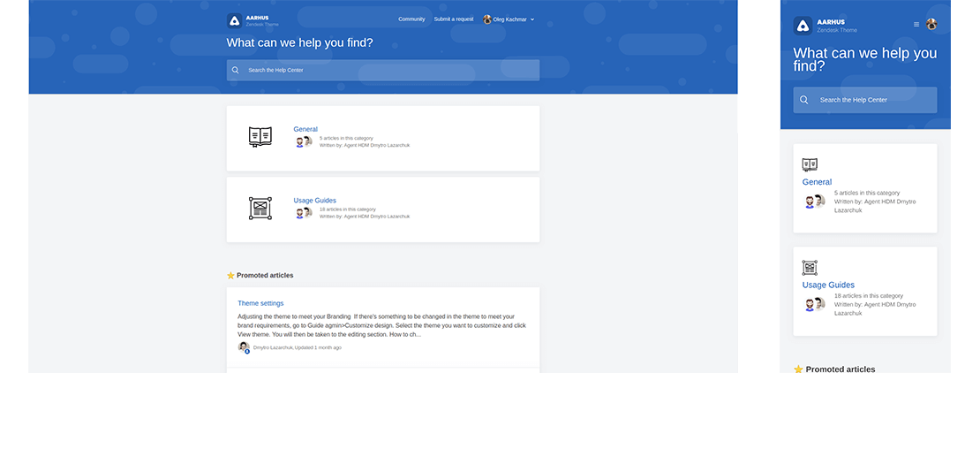The width and height of the screenshot is (980, 449).
Task: Click the layout icon on the mobile Usage Guides card
Action: (810, 268)
